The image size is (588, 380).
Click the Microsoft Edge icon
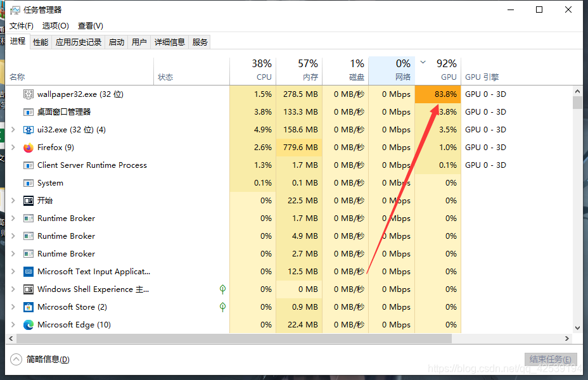pyautogui.click(x=28, y=325)
